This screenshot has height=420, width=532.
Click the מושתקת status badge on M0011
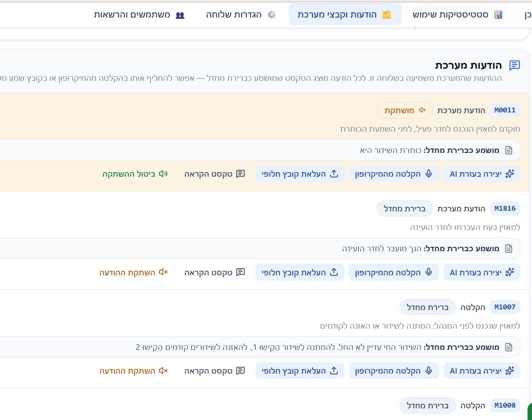coord(405,110)
